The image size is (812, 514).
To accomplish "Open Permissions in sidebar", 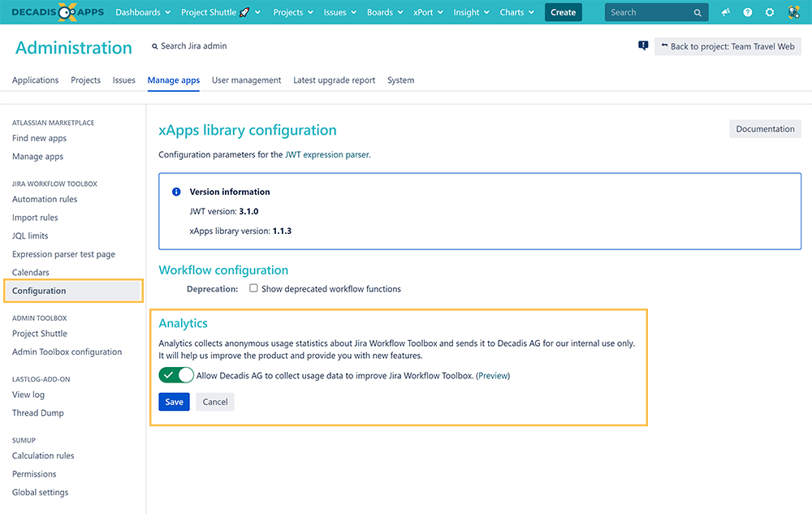I will point(34,474).
